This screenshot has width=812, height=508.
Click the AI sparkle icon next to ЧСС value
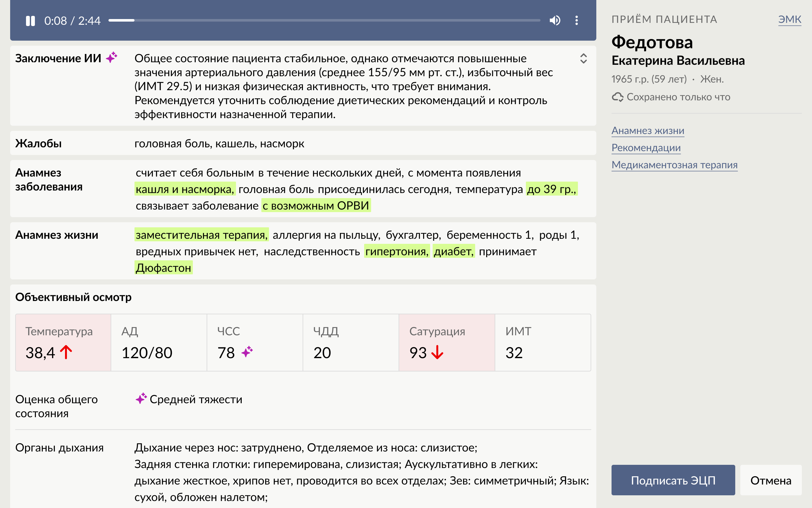click(247, 352)
